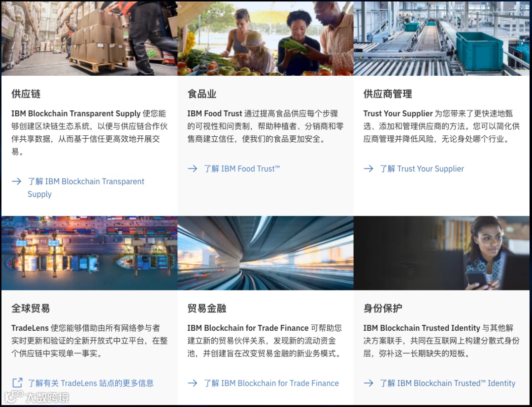Image resolution: width=532 pixels, height=407 pixels.
Task: Open 了解 IBM Blockchain Transparent Supply link
Action: (86, 188)
